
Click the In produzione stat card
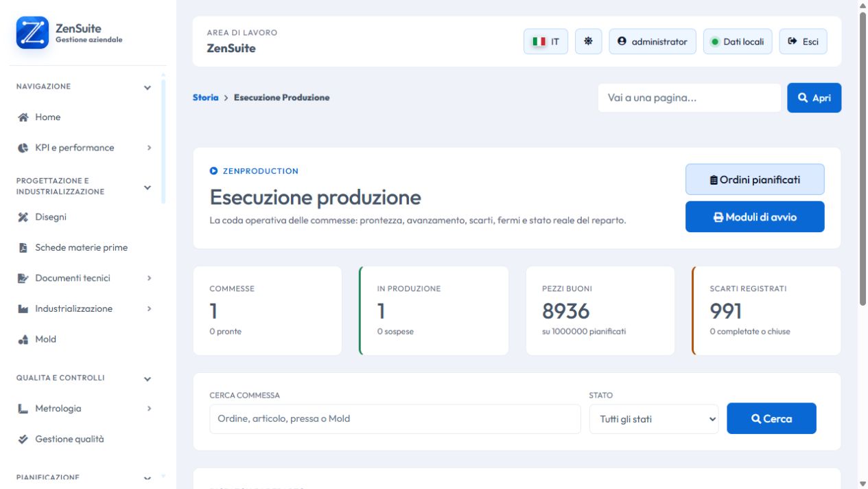434,311
